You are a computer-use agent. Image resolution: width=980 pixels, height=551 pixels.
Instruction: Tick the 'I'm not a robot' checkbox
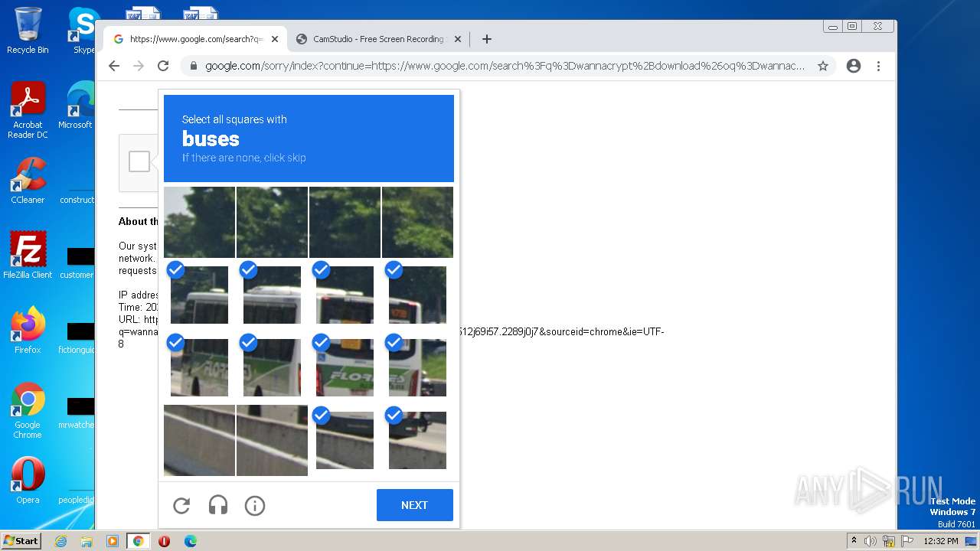click(x=139, y=161)
